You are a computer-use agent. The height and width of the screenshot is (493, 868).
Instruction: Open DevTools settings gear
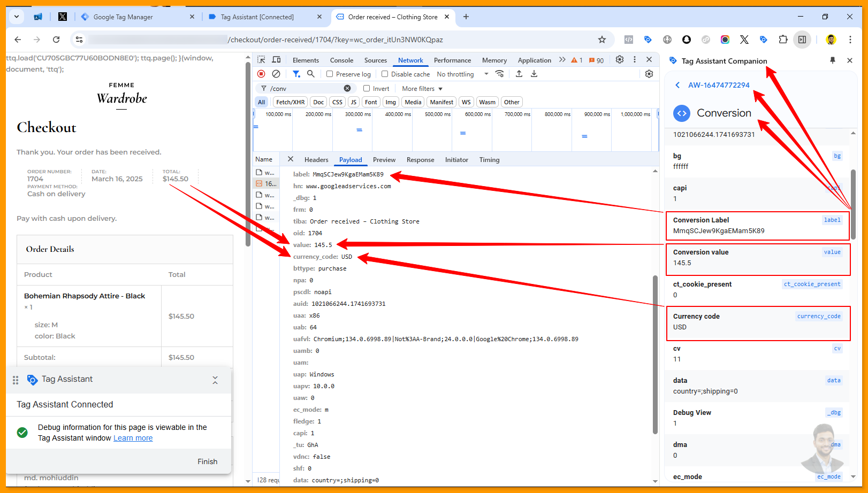pos(619,60)
